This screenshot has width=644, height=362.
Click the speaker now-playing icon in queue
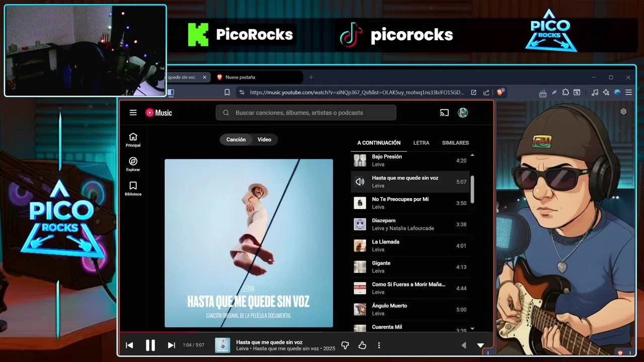coord(360,182)
